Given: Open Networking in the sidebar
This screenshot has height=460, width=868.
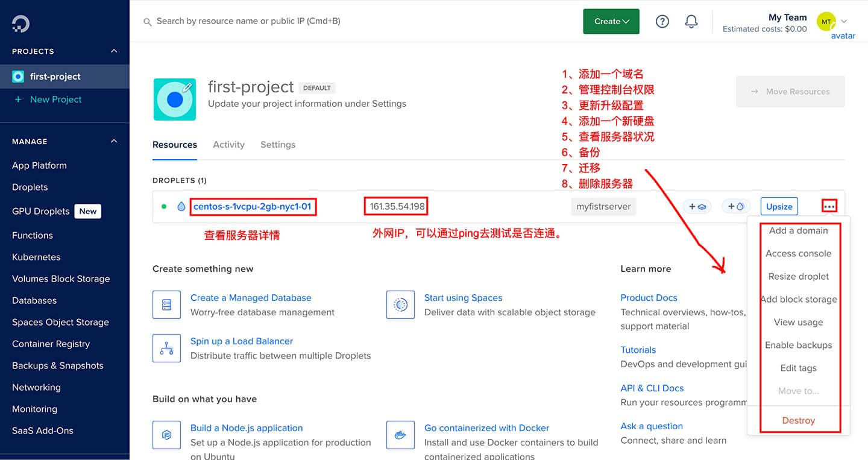Looking at the screenshot, I should coord(36,387).
